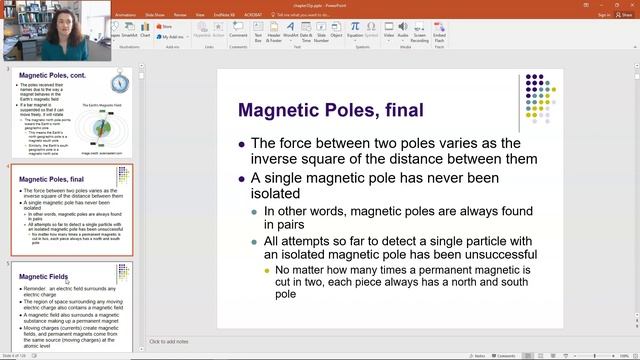This screenshot has width=640, height=360.
Task: Open Header & Footer dialog
Action: (274, 32)
